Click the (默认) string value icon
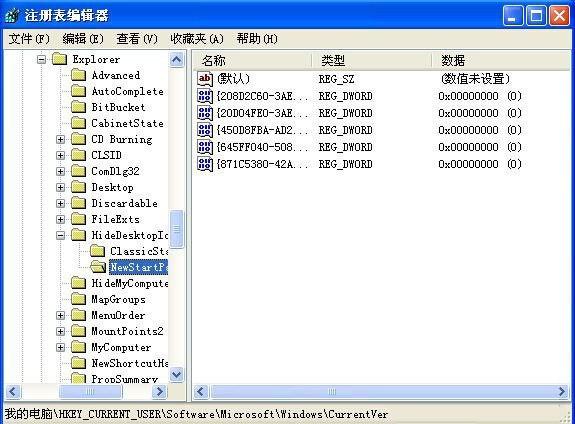 point(205,79)
